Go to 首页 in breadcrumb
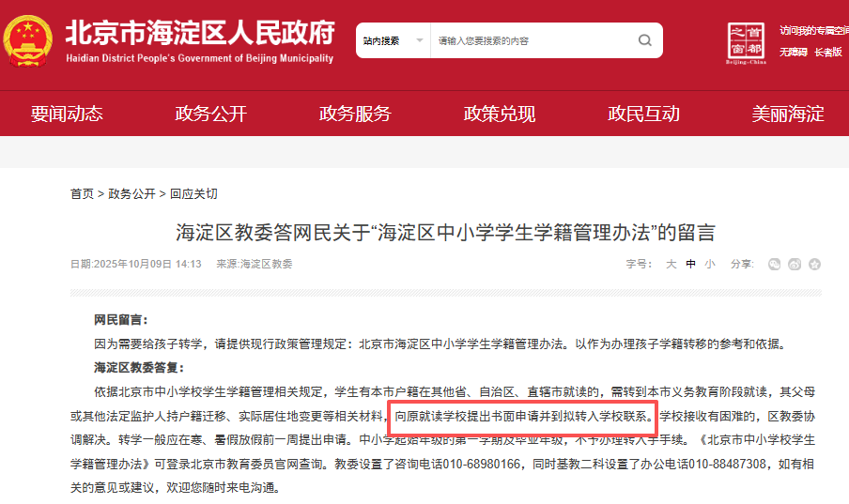849x504 pixels. [x=82, y=193]
